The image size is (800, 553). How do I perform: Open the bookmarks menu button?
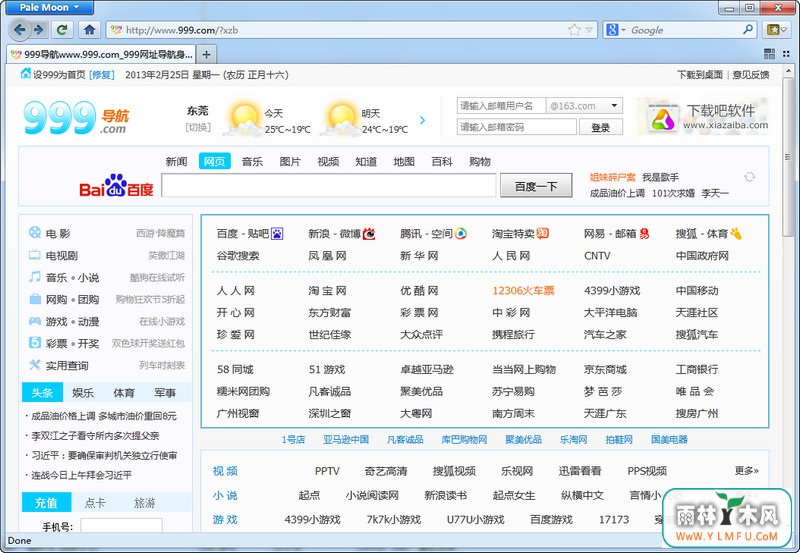point(777,30)
